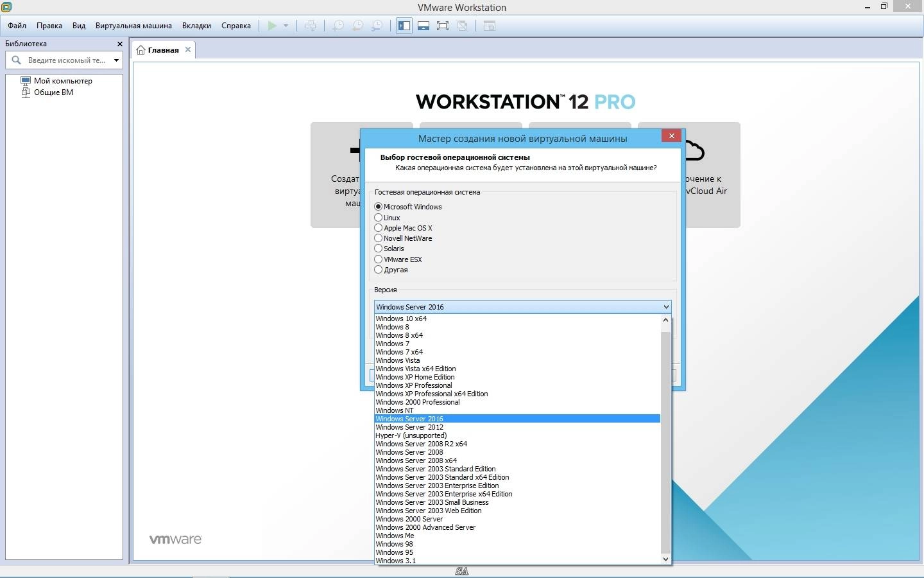Screen dimensions: 924x578
Task: Choose Hyper-V (unsupported) option
Action: (517, 435)
